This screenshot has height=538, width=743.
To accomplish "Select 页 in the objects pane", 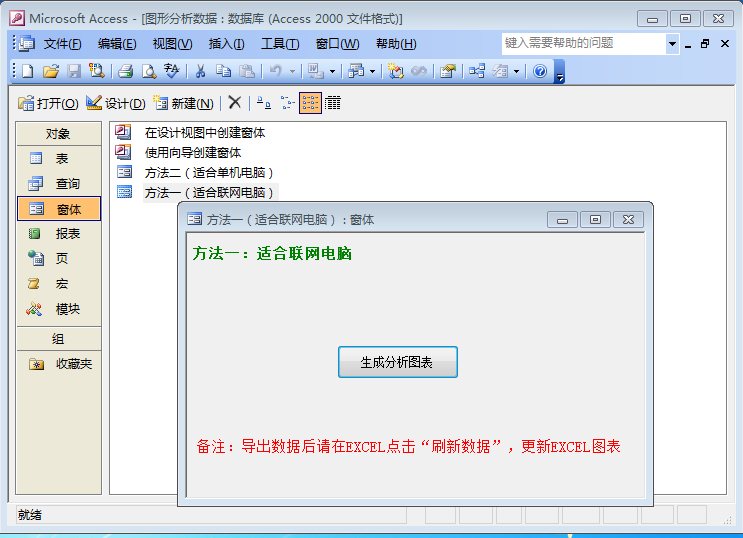I will click(59, 258).
